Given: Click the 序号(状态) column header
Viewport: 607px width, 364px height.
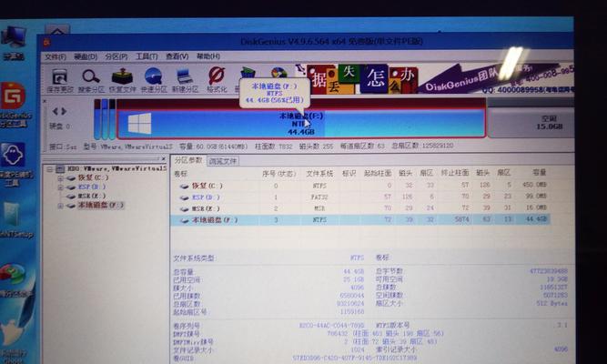Looking at the screenshot, I should click(x=278, y=174).
